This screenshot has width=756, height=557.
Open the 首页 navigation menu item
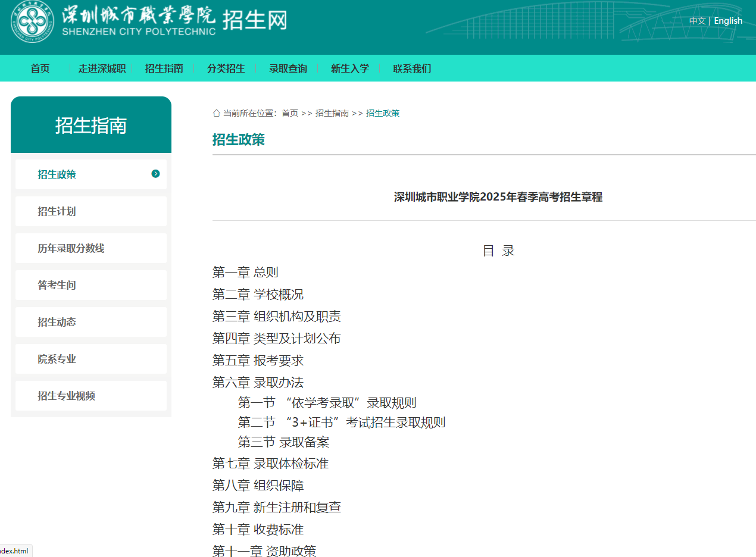[40, 68]
